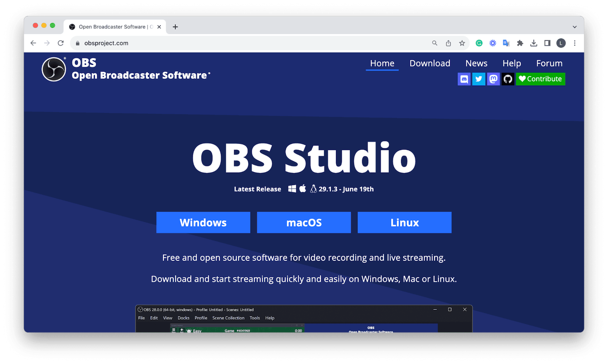The height and width of the screenshot is (364, 608).
Task: Click the 'Download and start streaming quickly' line
Action: [304, 279]
